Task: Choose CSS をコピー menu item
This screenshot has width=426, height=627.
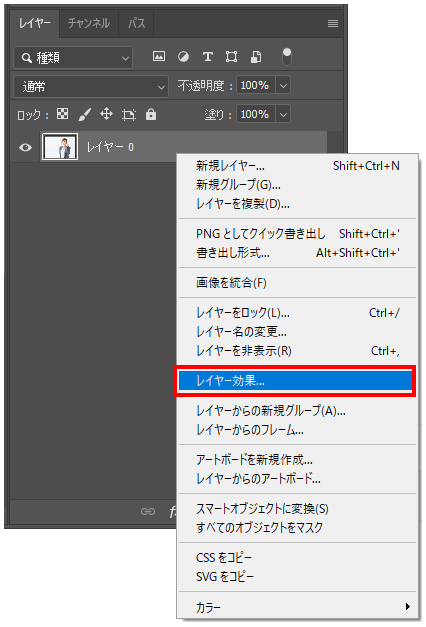Action: (297, 557)
